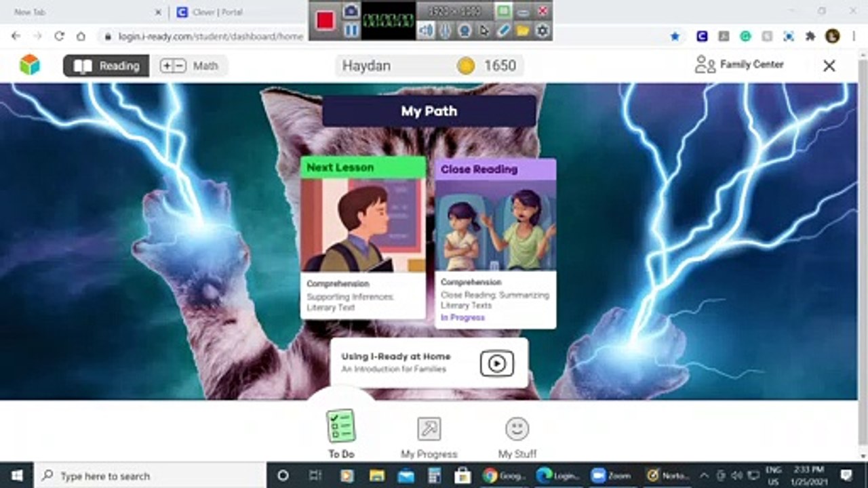
Task: Click the i-Ready cube logo
Action: [30, 65]
